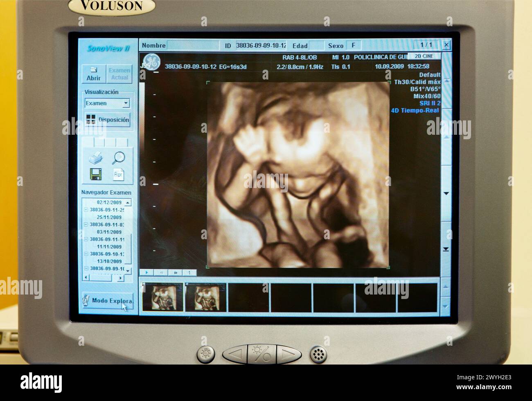Collapse the 38036-09-11-11 exam node

[x=86, y=239]
